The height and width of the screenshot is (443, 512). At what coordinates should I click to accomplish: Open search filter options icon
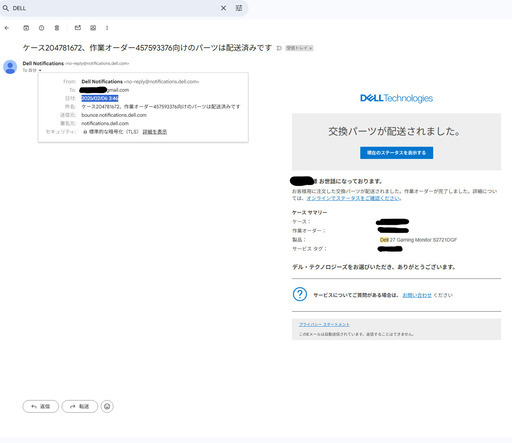[x=239, y=8]
